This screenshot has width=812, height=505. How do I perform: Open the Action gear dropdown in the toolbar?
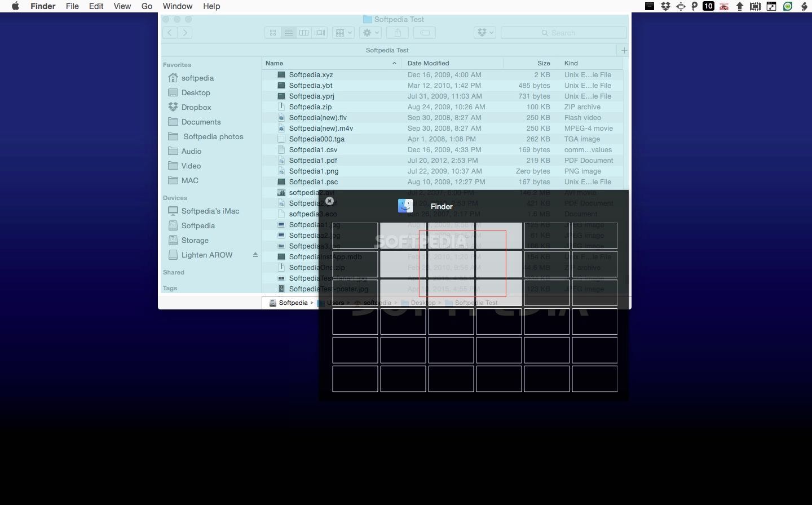point(370,33)
